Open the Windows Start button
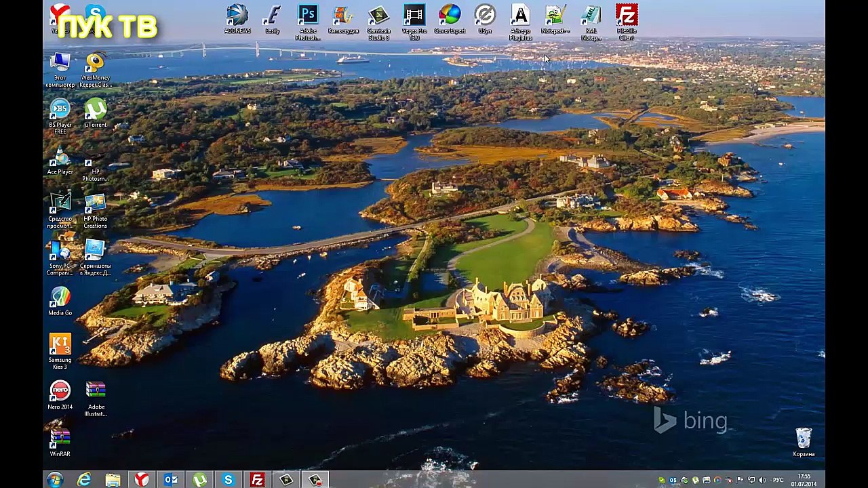The image size is (868, 488). (55, 480)
